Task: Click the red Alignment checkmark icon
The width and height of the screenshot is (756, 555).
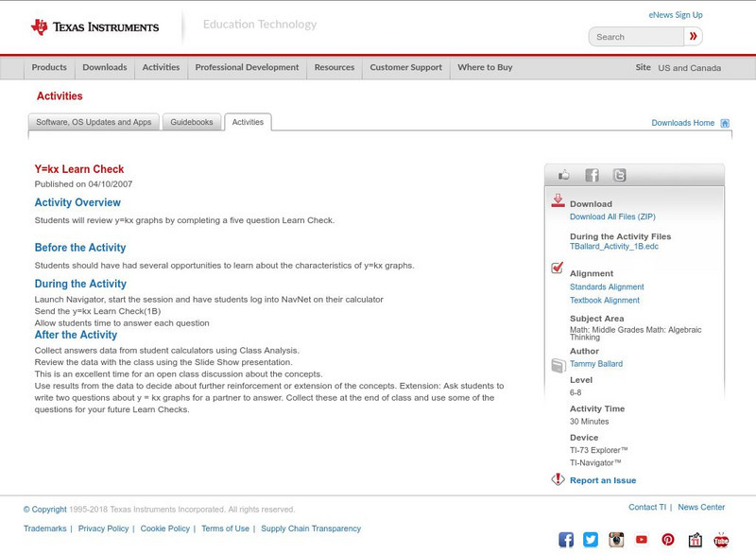Action: click(556, 269)
